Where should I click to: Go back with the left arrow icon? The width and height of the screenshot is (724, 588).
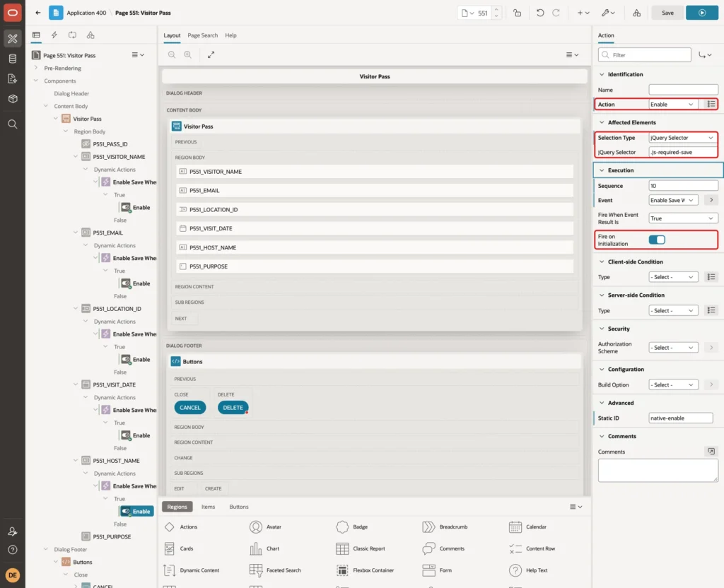(38, 13)
